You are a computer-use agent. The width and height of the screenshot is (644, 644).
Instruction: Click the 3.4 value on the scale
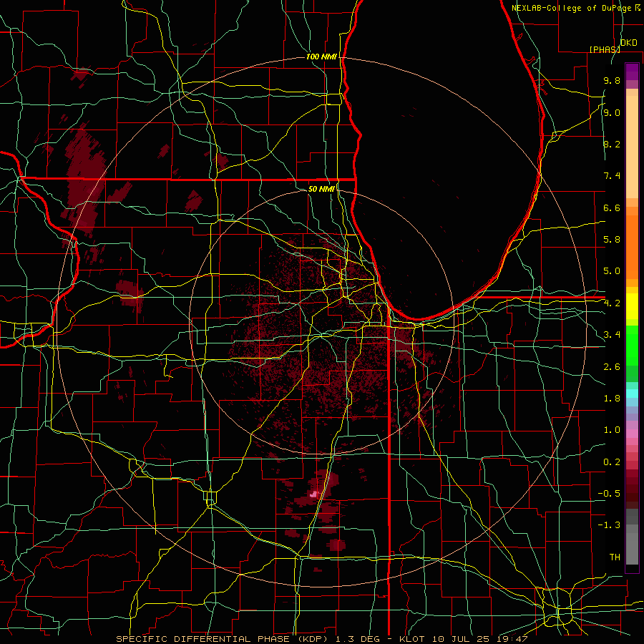point(612,335)
